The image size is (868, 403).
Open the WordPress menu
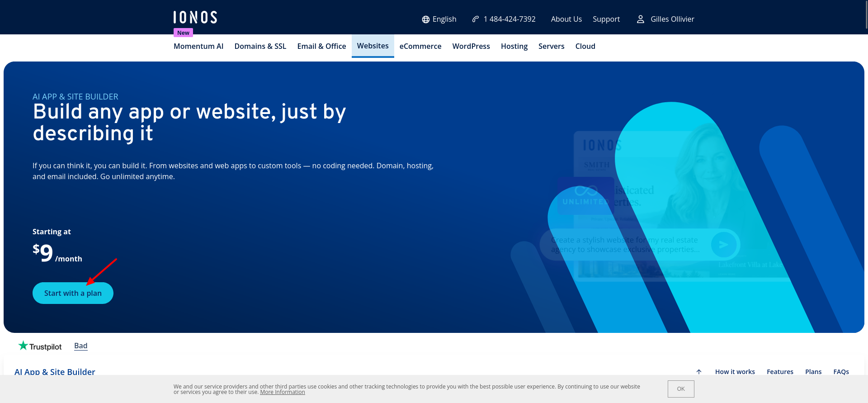click(x=471, y=46)
